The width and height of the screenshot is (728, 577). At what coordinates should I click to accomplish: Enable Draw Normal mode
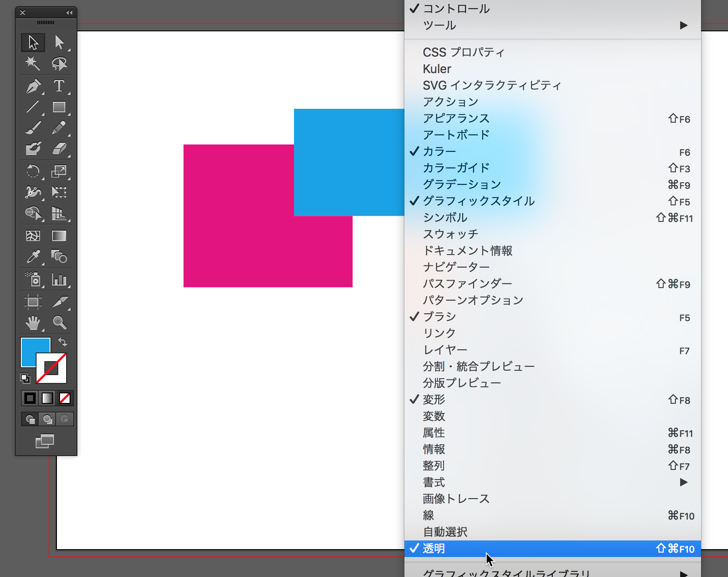point(30,419)
